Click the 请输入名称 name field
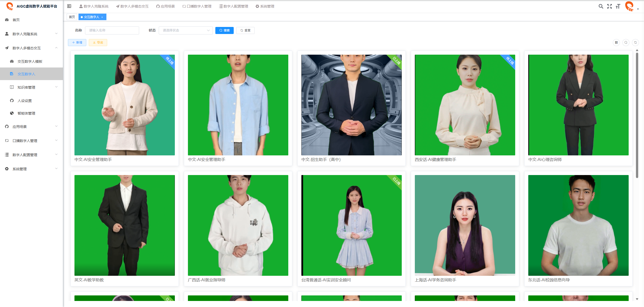This screenshot has height=307, width=644. click(112, 30)
